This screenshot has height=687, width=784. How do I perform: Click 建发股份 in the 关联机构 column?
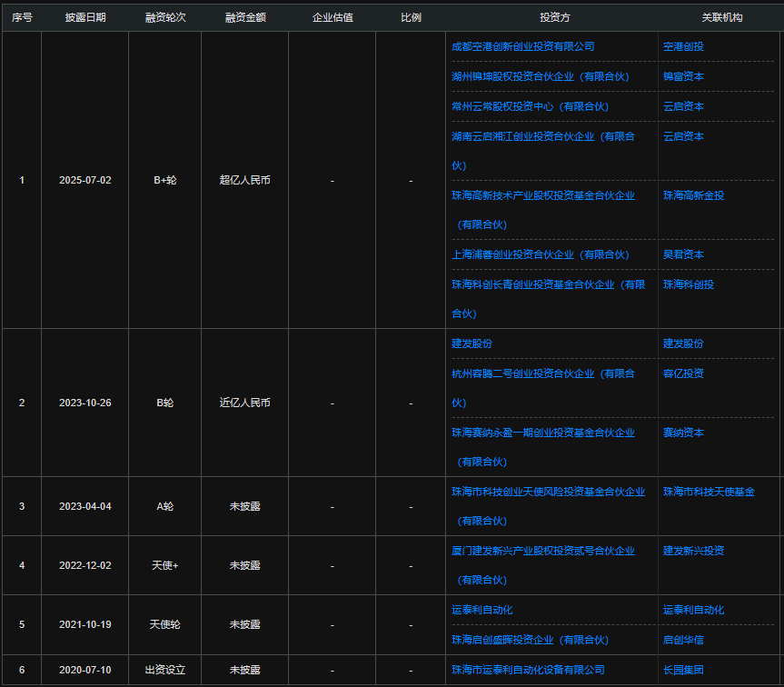point(683,343)
